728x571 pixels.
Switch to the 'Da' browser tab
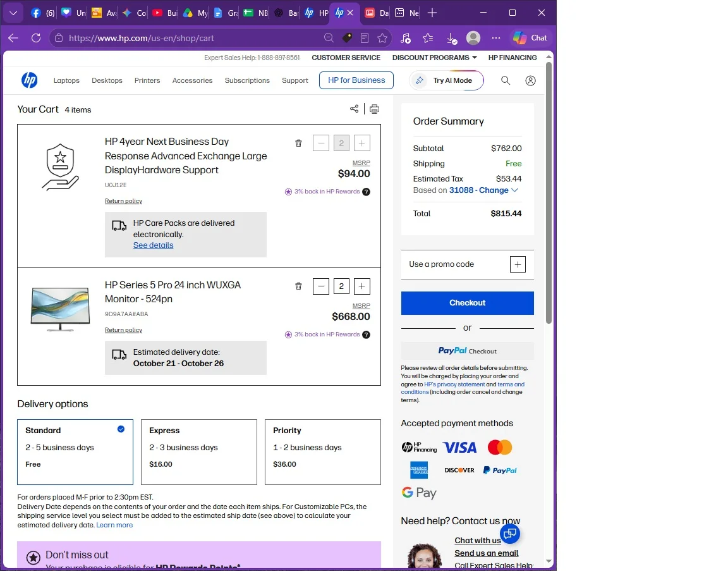pos(377,13)
